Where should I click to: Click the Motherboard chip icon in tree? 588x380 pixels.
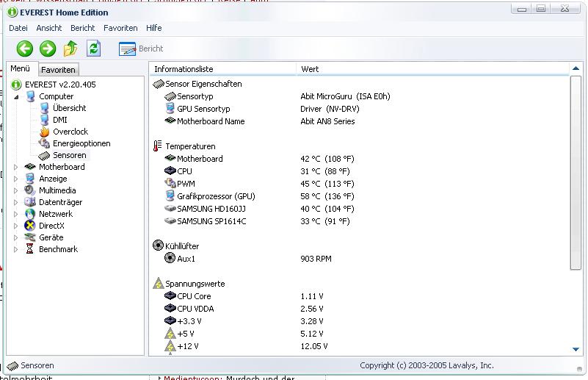[x=30, y=167]
